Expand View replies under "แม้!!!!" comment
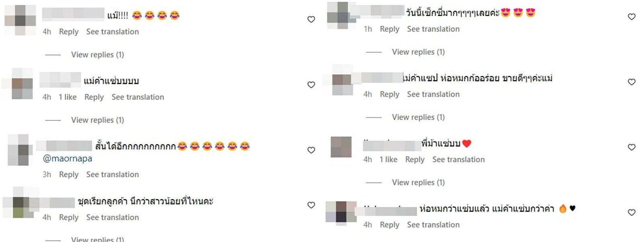Viewport: 644px width, 242px height. pos(97,54)
